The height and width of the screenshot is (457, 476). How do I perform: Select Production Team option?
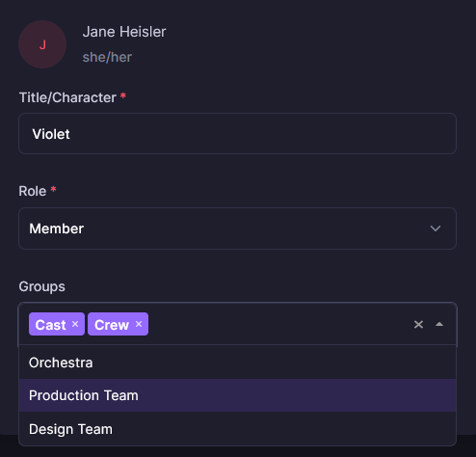coord(237,395)
